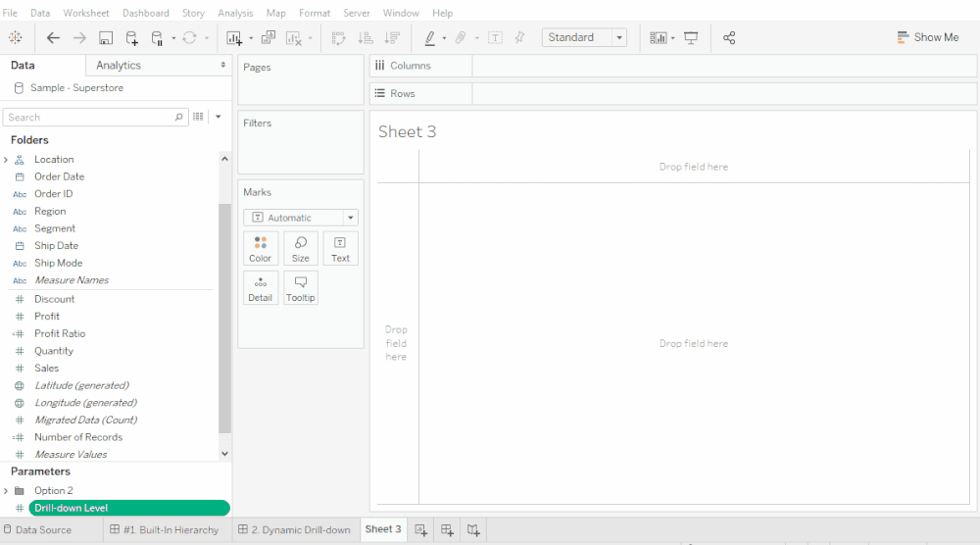980x545 pixels.
Task: Click the Tableau logo start page icon
Action: coord(16,37)
